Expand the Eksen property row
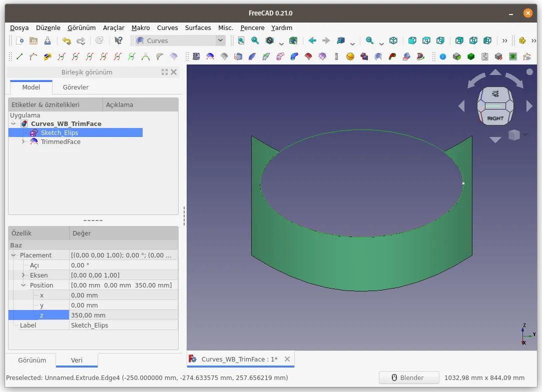This screenshot has height=392, width=542. tap(23, 275)
